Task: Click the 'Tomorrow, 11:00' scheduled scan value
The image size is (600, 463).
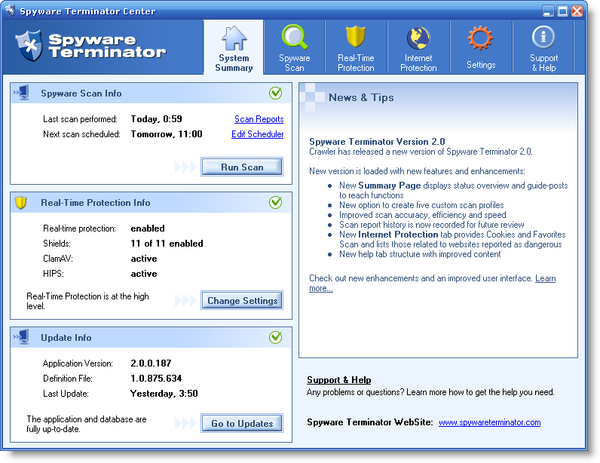Action: point(166,134)
